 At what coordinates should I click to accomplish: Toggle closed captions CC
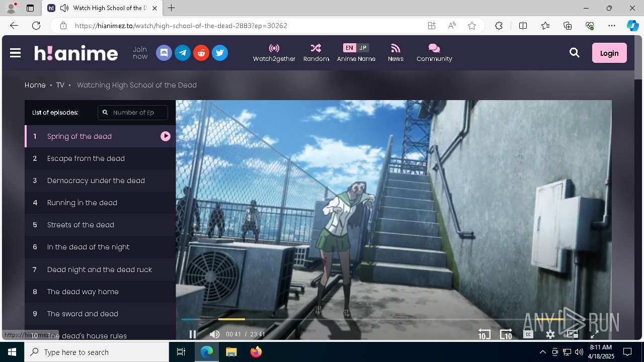(528, 334)
